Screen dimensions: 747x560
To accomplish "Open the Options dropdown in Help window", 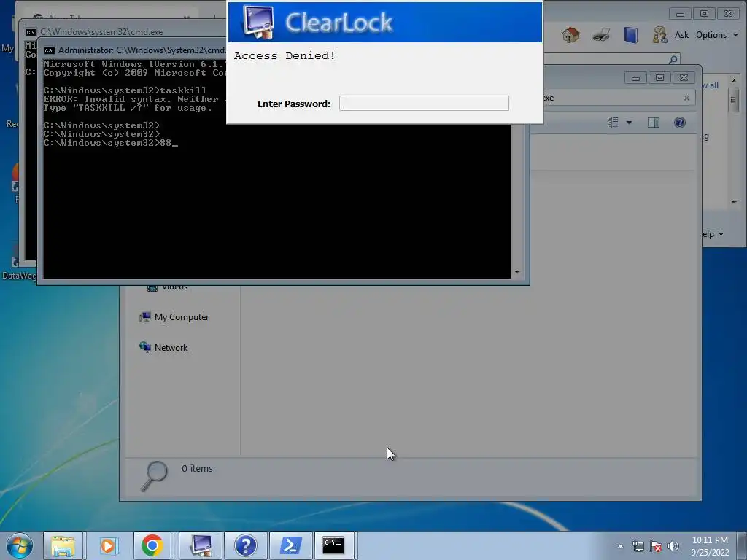I will [717, 35].
